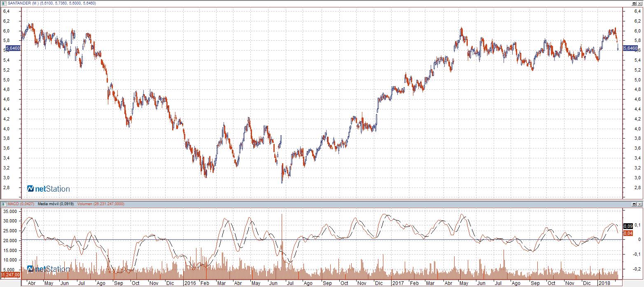Click the red 0,04 MACD value tag

point(628,233)
